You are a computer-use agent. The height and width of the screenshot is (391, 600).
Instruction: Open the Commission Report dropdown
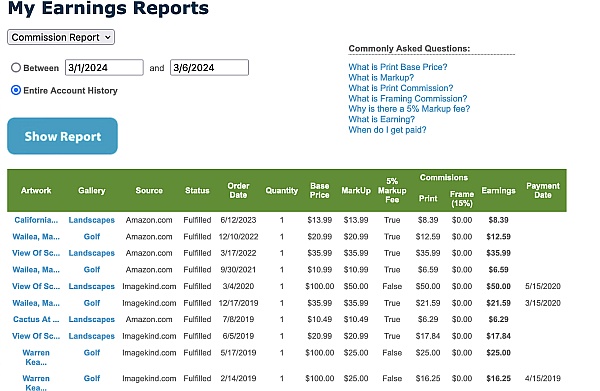[x=61, y=37]
